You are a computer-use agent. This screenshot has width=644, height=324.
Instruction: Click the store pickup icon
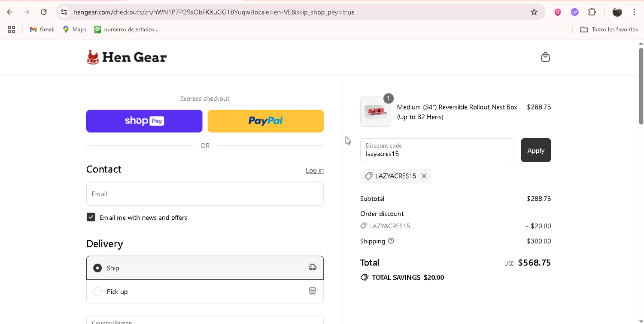(313, 291)
